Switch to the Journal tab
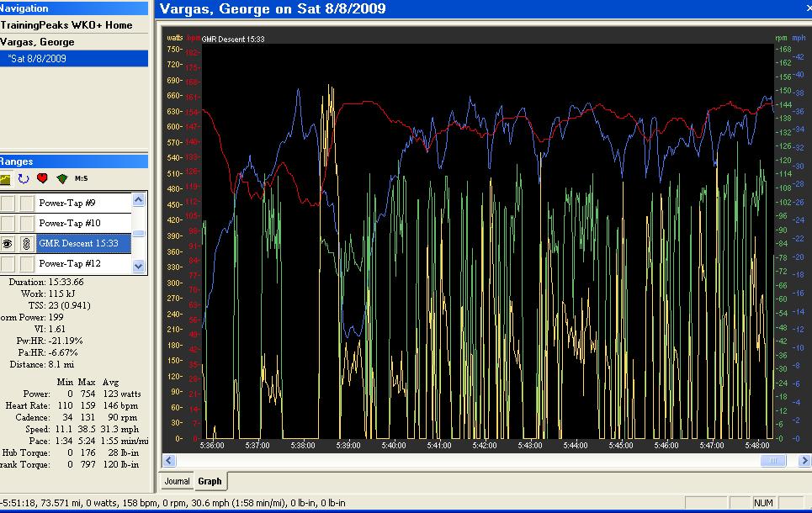 click(177, 482)
